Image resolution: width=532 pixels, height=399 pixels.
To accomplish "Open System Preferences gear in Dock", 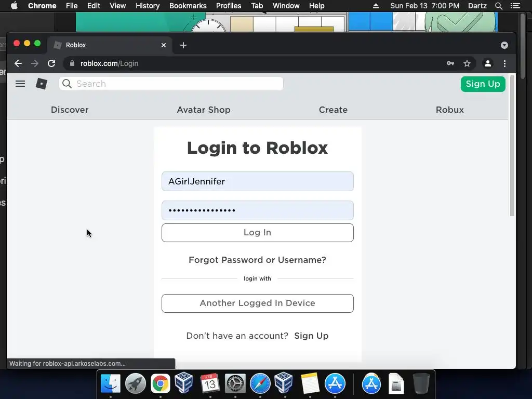I will coord(235,383).
